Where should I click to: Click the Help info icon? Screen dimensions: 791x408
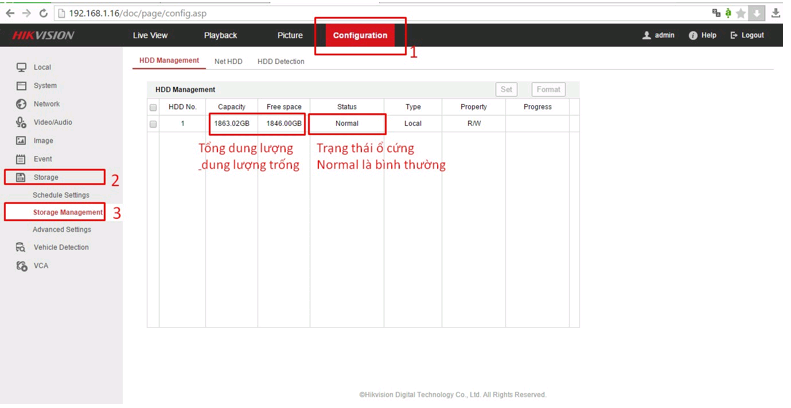coord(693,35)
